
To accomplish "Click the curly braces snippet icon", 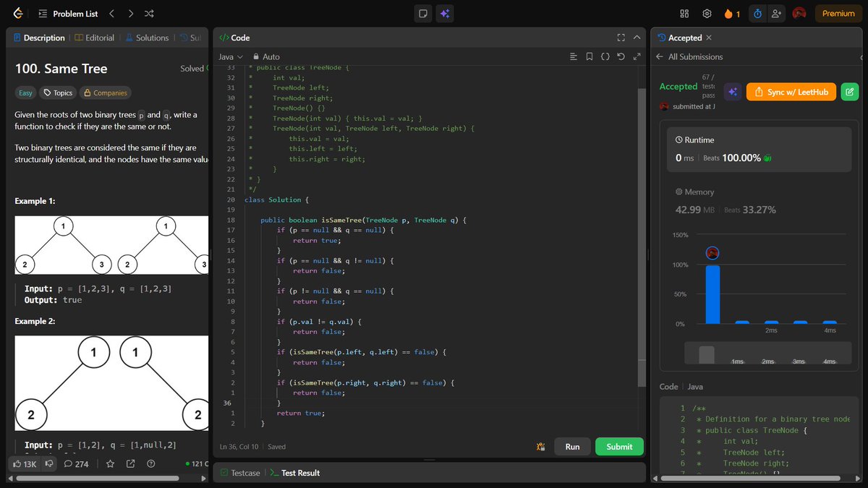I will (x=605, y=56).
